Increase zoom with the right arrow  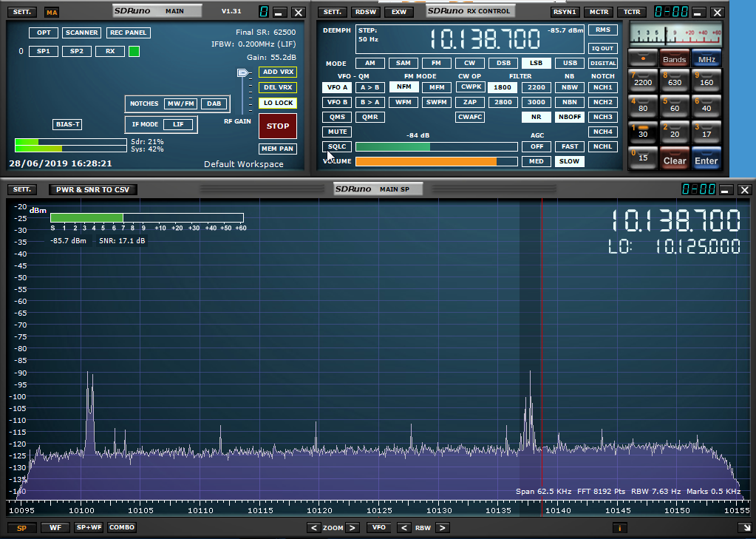[x=353, y=527]
